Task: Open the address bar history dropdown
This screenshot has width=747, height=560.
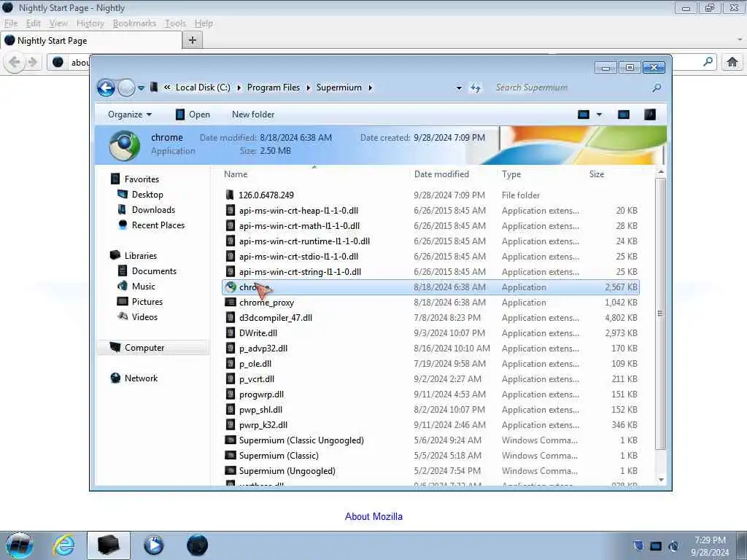Action: [459, 88]
